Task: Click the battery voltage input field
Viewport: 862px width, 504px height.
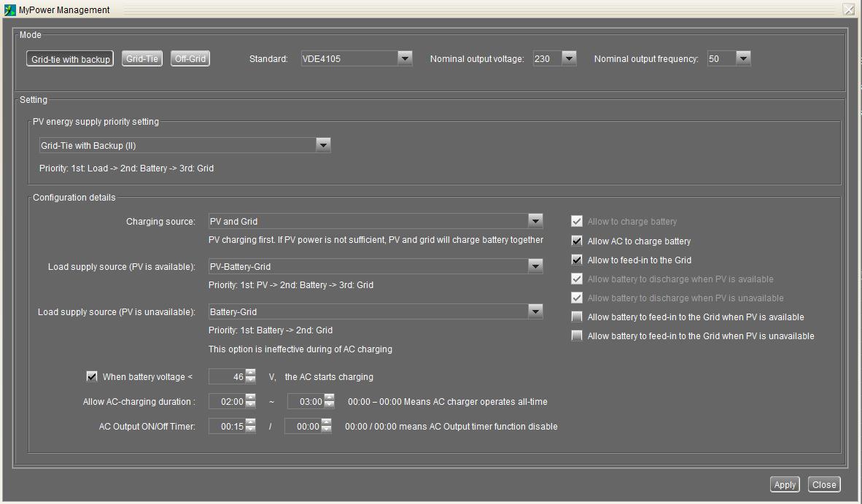Action: (x=227, y=376)
